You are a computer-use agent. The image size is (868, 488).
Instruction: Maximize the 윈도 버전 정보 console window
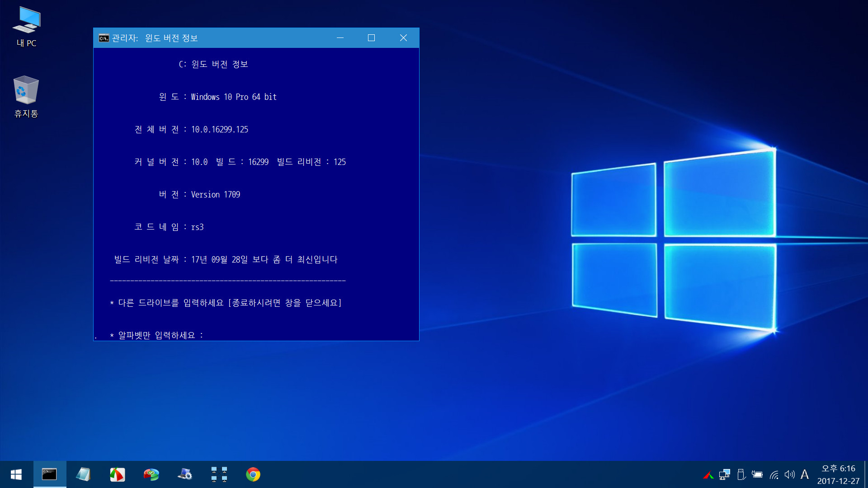click(372, 38)
